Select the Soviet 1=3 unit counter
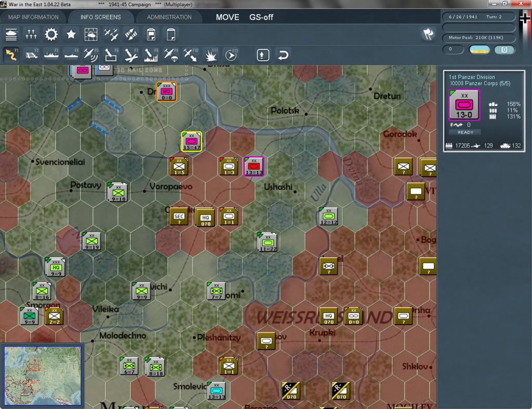The height and width of the screenshot is (409, 532). click(229, 166)
